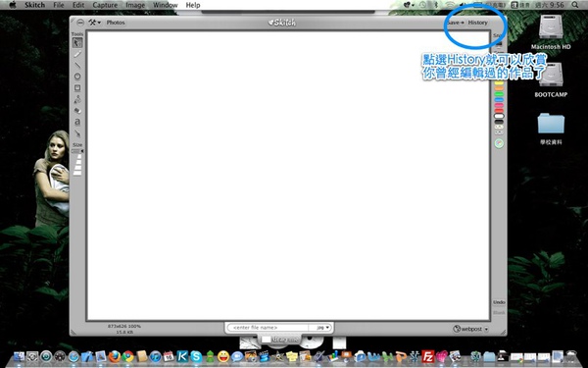Open the webpost sharing button

pyautogui.click(x=467, y=329)
